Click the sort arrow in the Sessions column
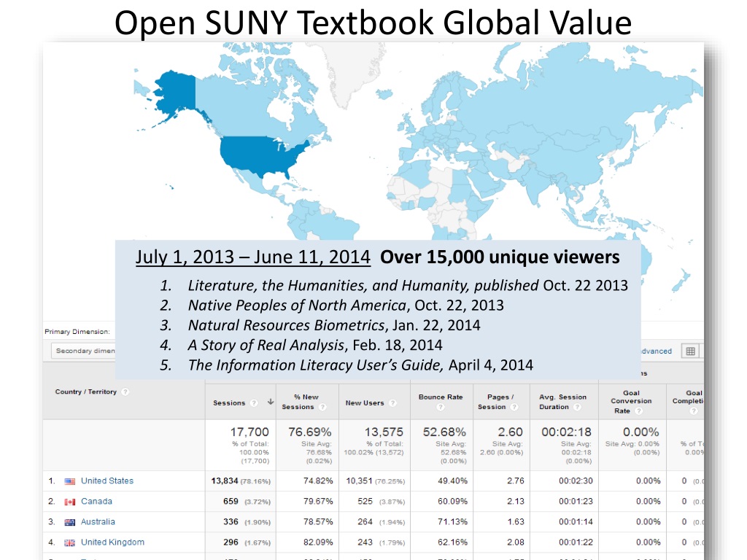Screen dimensions: 747x560 point(270,402)
